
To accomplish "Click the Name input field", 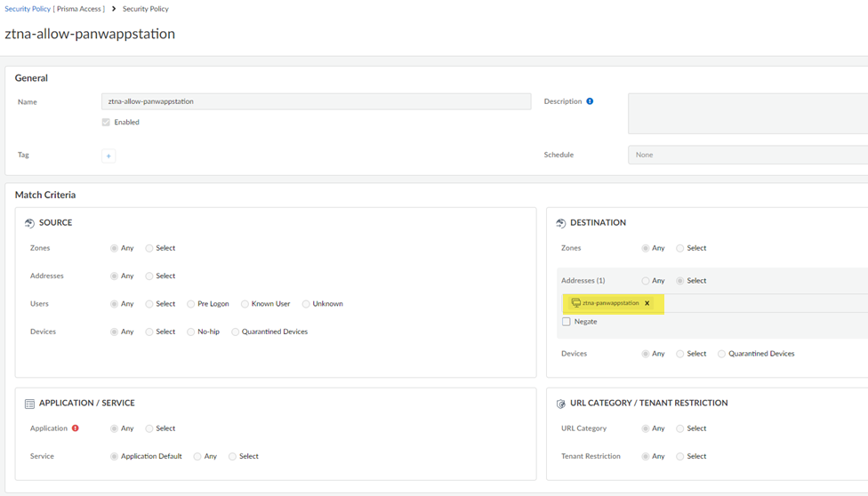I will (316, 101).
